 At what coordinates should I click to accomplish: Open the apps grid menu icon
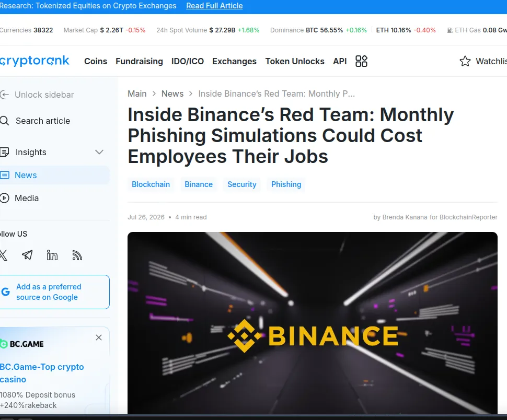[361, 61]
